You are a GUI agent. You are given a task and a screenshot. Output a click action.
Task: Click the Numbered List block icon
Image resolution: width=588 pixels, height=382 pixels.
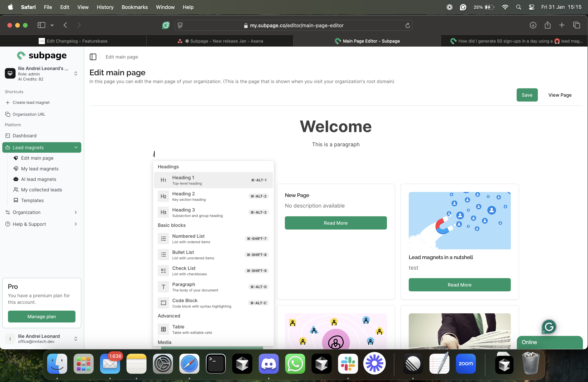(163, 239)
